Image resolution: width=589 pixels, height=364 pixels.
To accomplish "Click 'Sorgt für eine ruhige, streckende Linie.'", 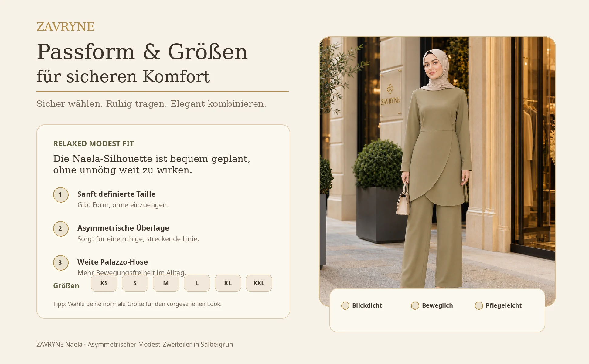I will coord(138,239).
